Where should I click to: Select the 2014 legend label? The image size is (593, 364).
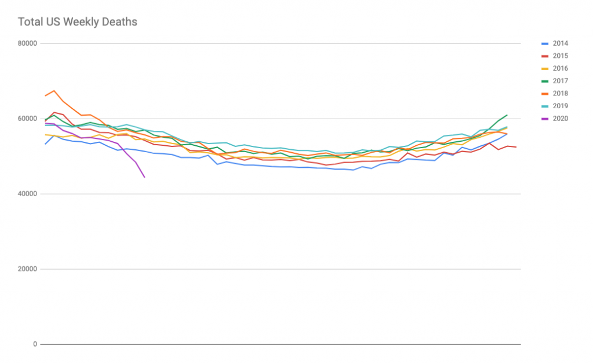point(560,43)
